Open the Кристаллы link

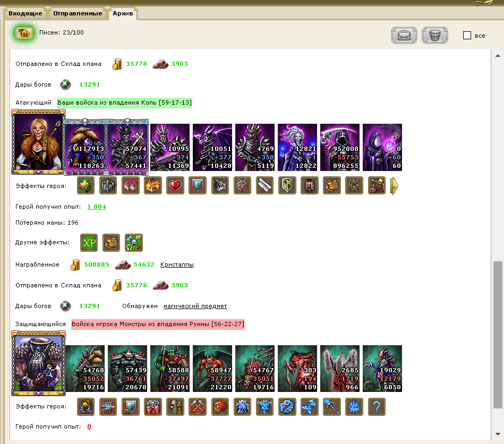click(177, 264)
